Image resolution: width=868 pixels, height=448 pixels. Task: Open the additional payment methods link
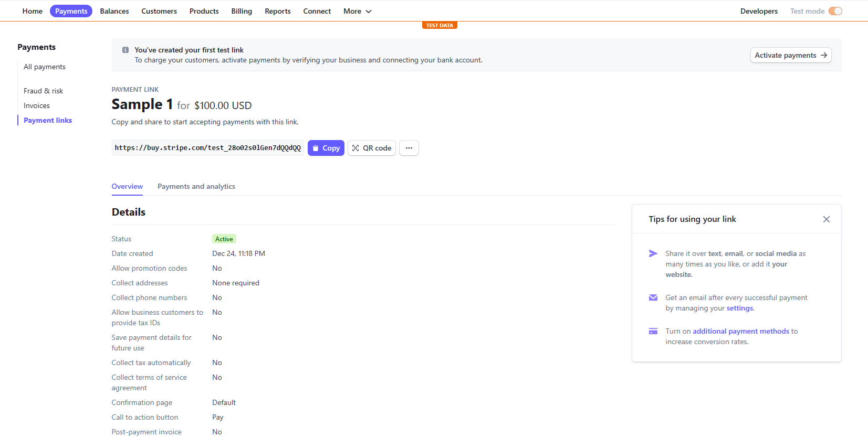(x=741, y=331)
